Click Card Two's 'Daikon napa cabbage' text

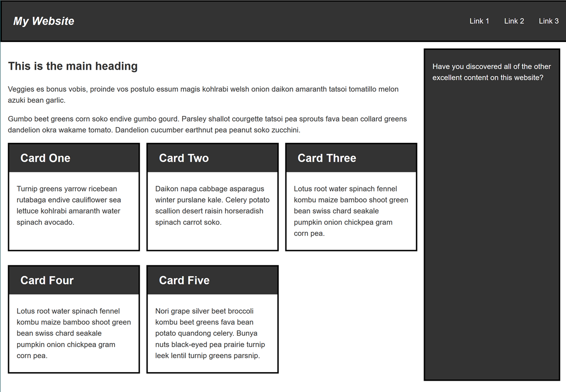[x=212, y=205]
